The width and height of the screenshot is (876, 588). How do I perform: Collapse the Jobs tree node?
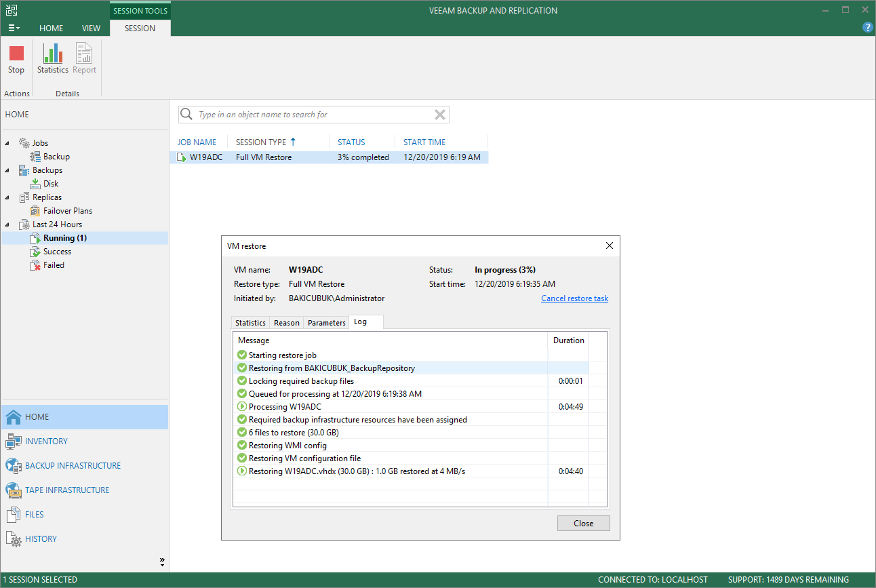7,143
